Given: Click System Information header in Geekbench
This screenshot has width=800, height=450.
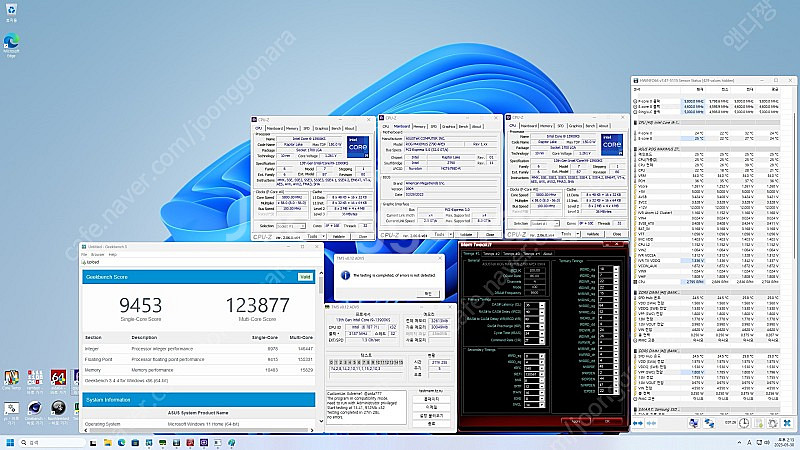Looking at the screenshot, I should 198,399.
